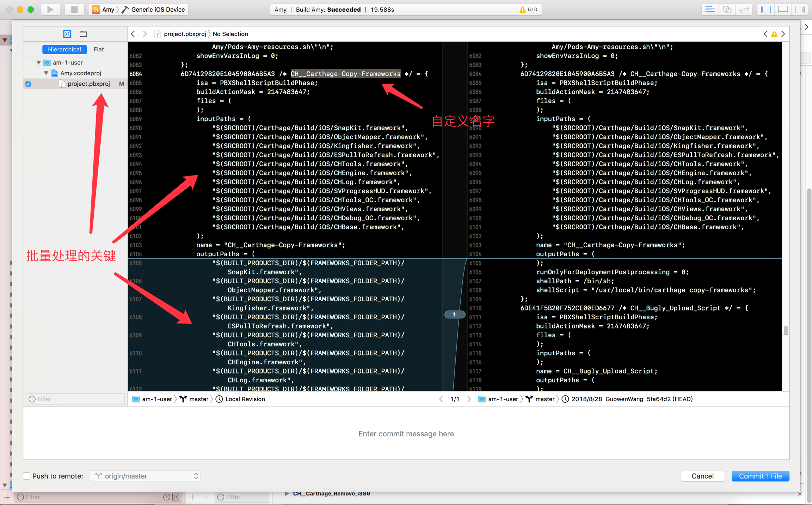Switch to the Flat view tab
The width and height of the screenshot is (812, 505).
(x=98, y=49)
